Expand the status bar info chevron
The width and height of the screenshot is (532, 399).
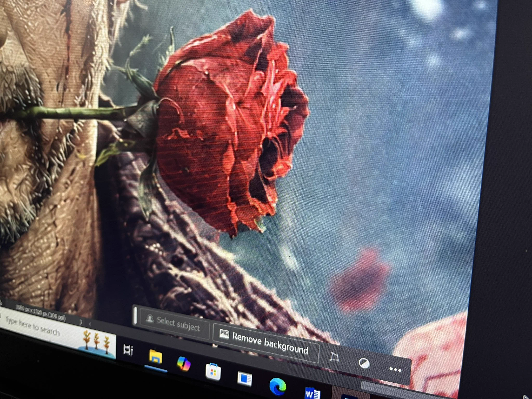[81, 322]
